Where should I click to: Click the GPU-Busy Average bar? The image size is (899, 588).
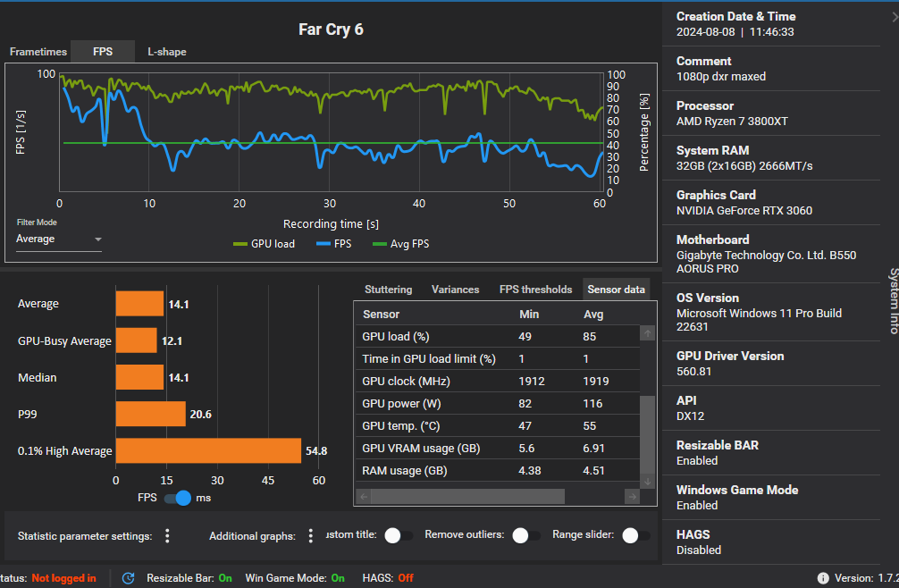[x=137, y=340]
